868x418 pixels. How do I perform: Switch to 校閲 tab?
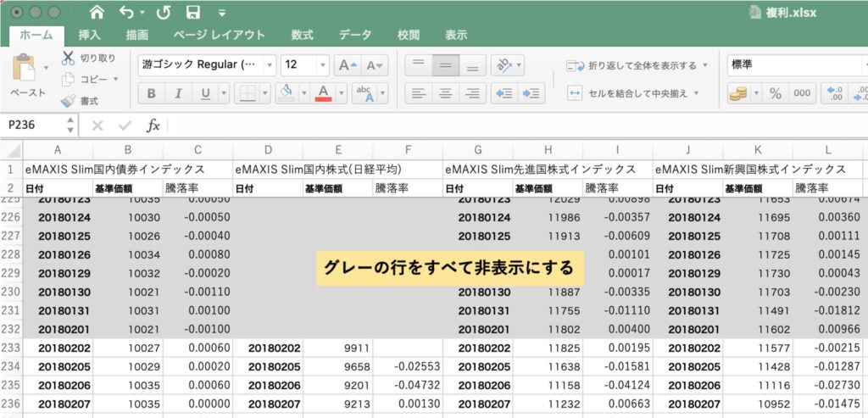pos(408,36)
